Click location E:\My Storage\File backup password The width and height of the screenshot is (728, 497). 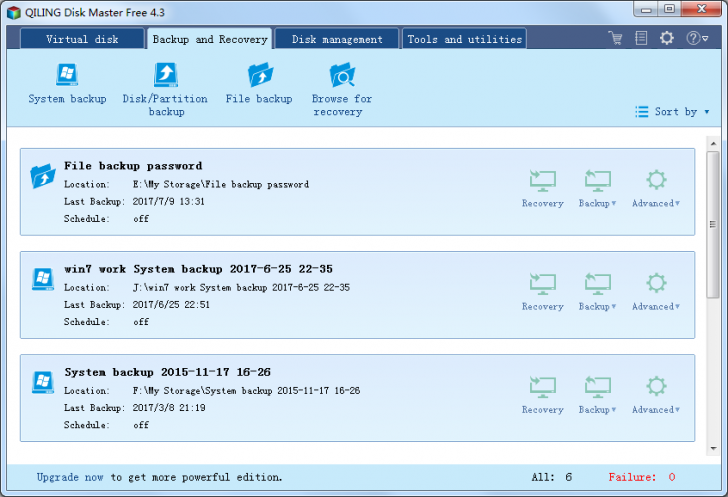221,184
